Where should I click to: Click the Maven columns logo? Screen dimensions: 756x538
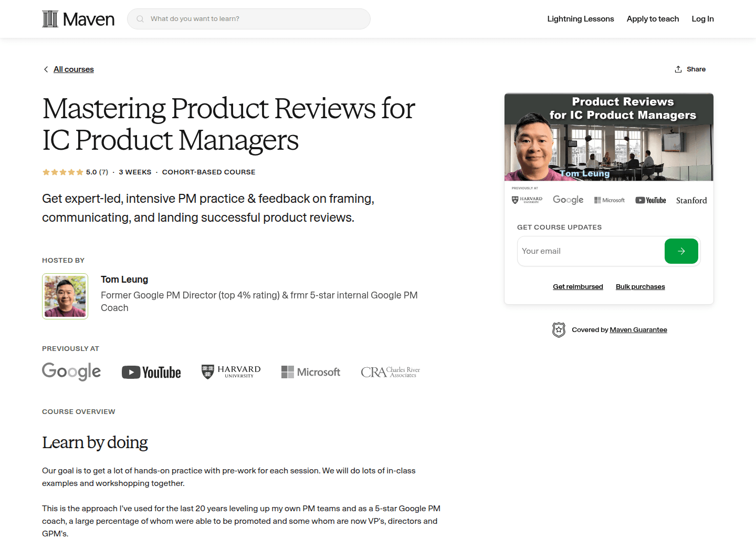tap(50, 18)
